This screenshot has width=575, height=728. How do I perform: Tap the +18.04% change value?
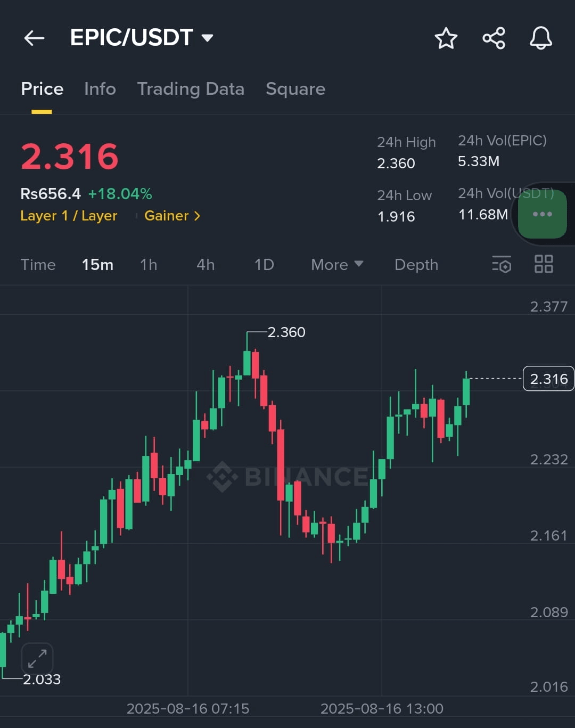tap(120, 194)
